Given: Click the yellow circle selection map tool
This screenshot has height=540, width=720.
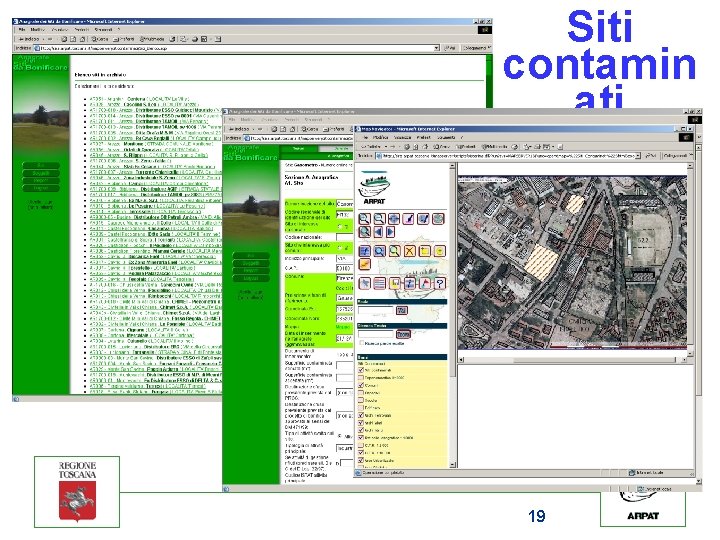Looking at the screenshot, I should click(439, 251).
